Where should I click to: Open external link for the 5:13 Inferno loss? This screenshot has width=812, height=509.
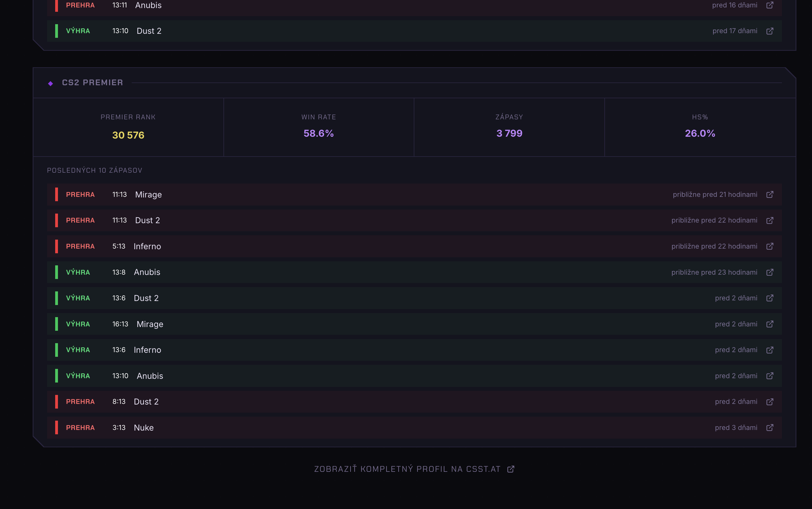tap(770, 246)
